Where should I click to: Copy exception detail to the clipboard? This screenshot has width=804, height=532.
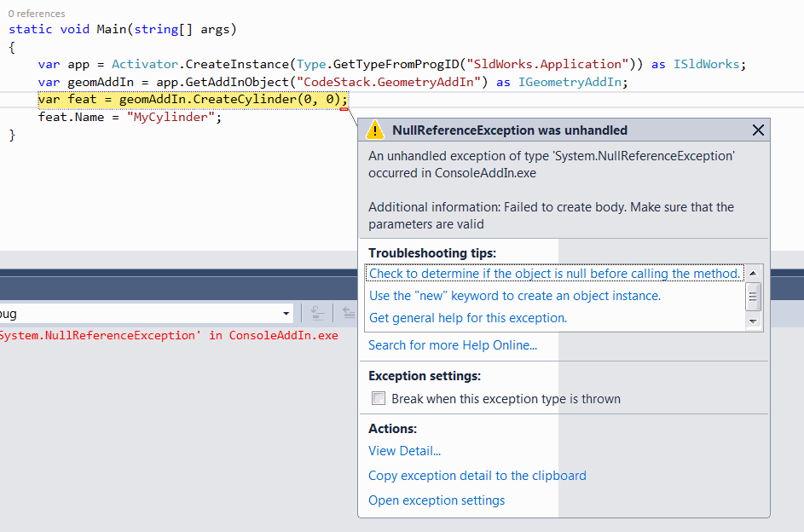pyautogui.click(x=477, y=475)
